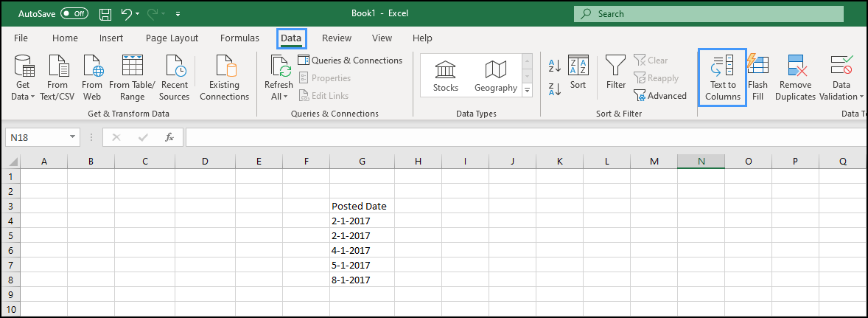Viewport: 868px width, 318px height.
Task: Go to the Formulas tab
Action: tap(239, 38)
